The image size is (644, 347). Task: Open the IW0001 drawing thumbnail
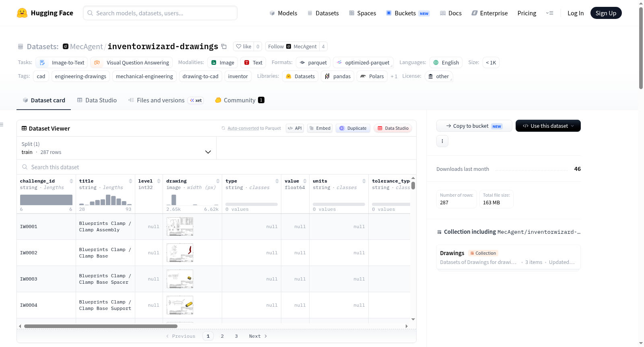[x=180, y=226]
